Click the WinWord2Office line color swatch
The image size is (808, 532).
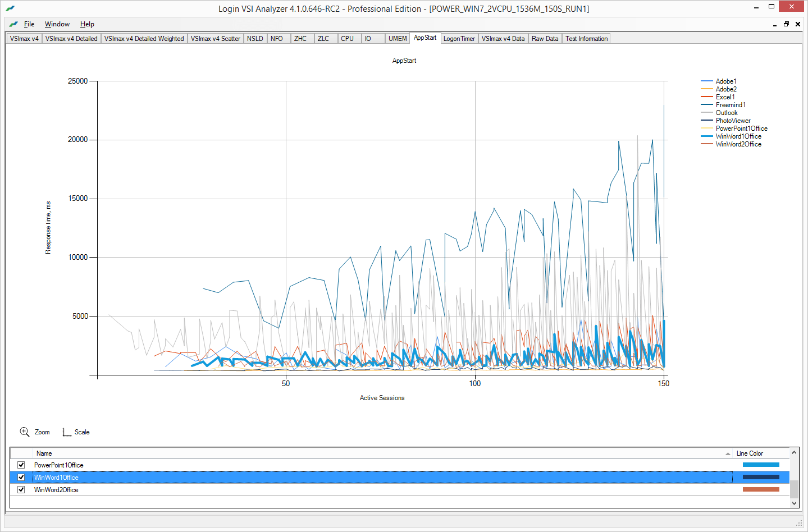(x=761, y=489)
